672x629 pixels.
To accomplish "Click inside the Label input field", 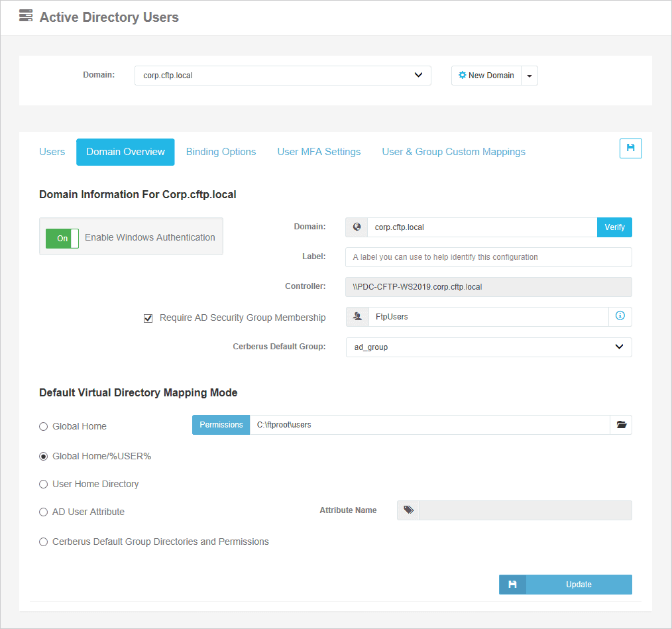I will click(x=488, y=257).
